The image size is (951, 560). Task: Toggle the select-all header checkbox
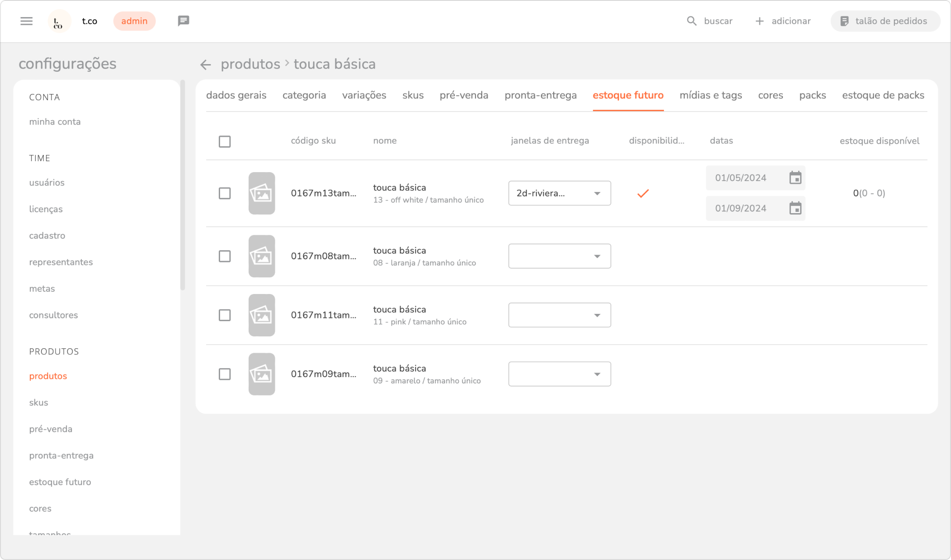225,141
